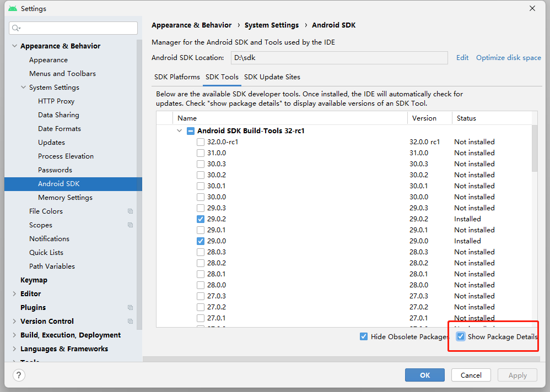Click the System Settings breadcrumb
Image resolution: width=550 pixels, height=392 pixels.
pyautogui.click(x=272, y=25)
